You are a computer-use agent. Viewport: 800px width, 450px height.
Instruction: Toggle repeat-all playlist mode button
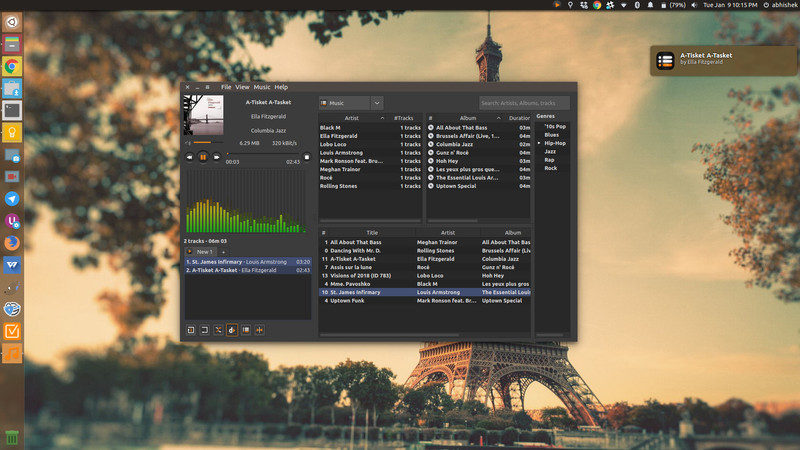tap(205, 330)
